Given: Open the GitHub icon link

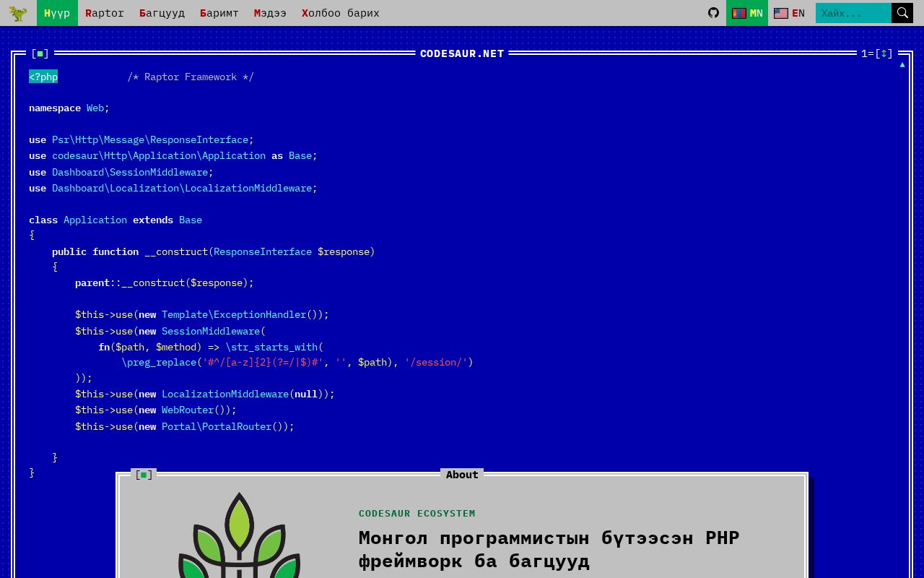Looking at the screenshot, I should click(713, 13).
